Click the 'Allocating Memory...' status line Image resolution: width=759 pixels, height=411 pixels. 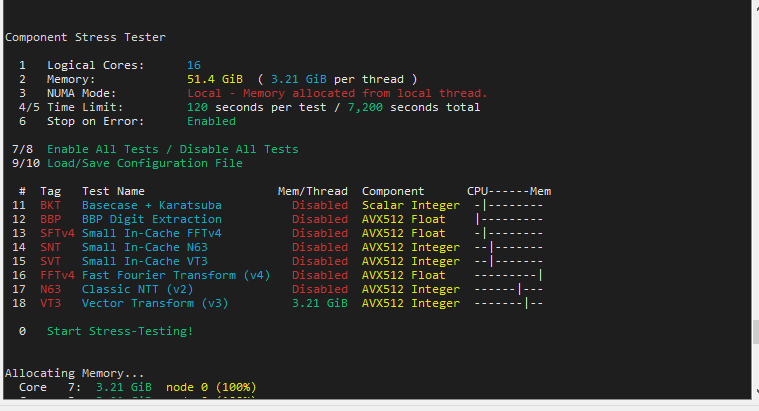tap(75, 374)
